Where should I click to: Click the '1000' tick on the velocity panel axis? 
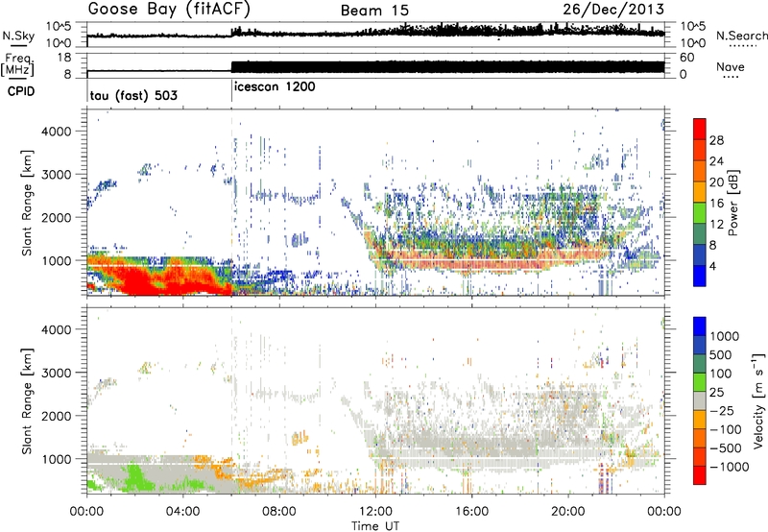click(x=57, y=459)
